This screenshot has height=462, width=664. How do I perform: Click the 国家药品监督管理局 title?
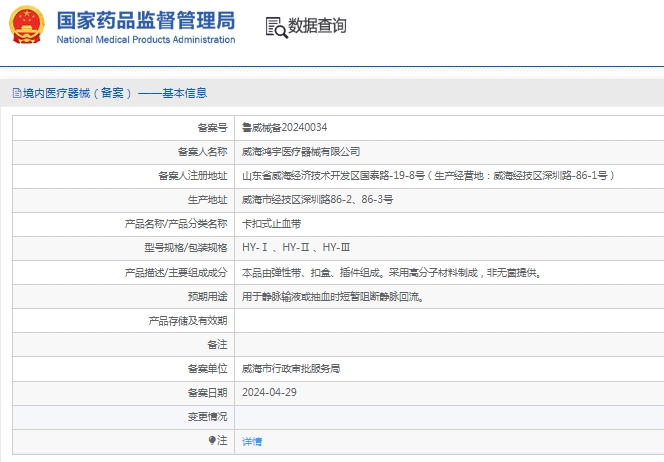click(x=146, y=20)
